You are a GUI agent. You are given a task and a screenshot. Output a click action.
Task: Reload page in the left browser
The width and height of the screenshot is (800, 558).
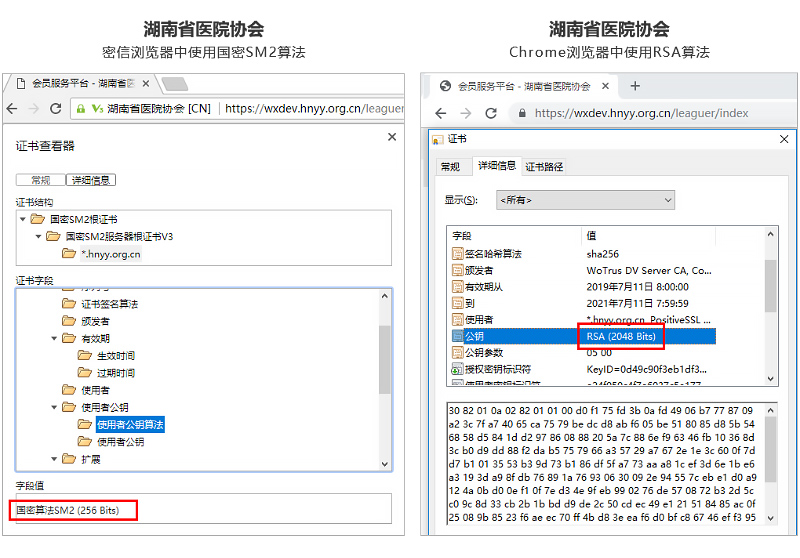[56, 108]
